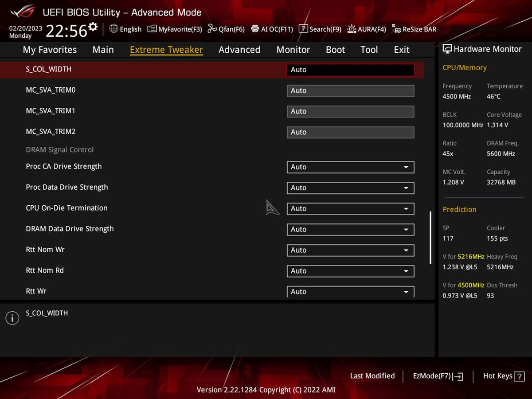Click the MC_SVA_TRIM2 value field
532x399 pixels.
351,132
